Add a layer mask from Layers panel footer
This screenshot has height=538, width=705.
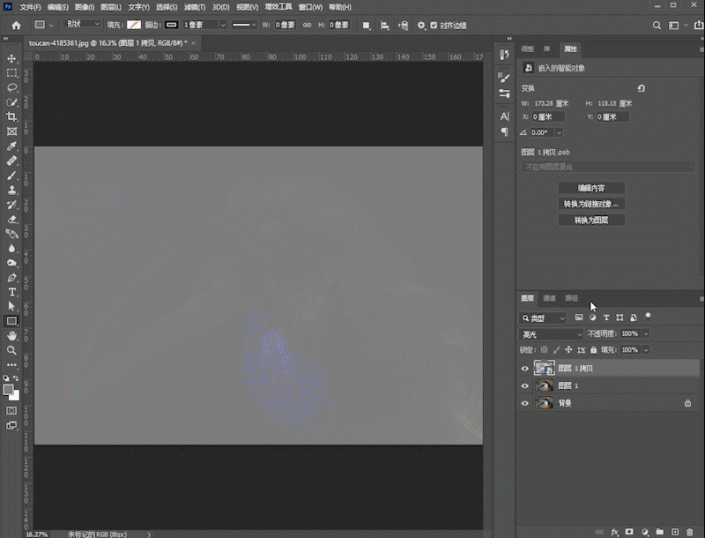(x=630, y=532)
